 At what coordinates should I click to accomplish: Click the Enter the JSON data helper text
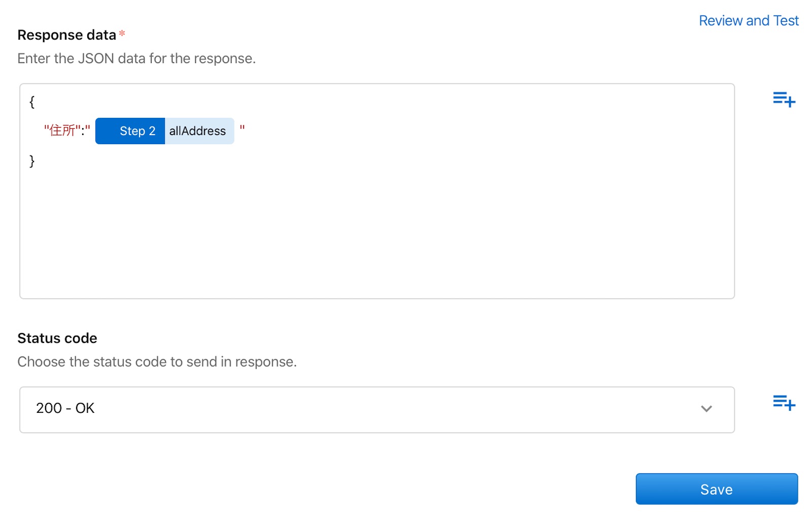pos(136,58)
